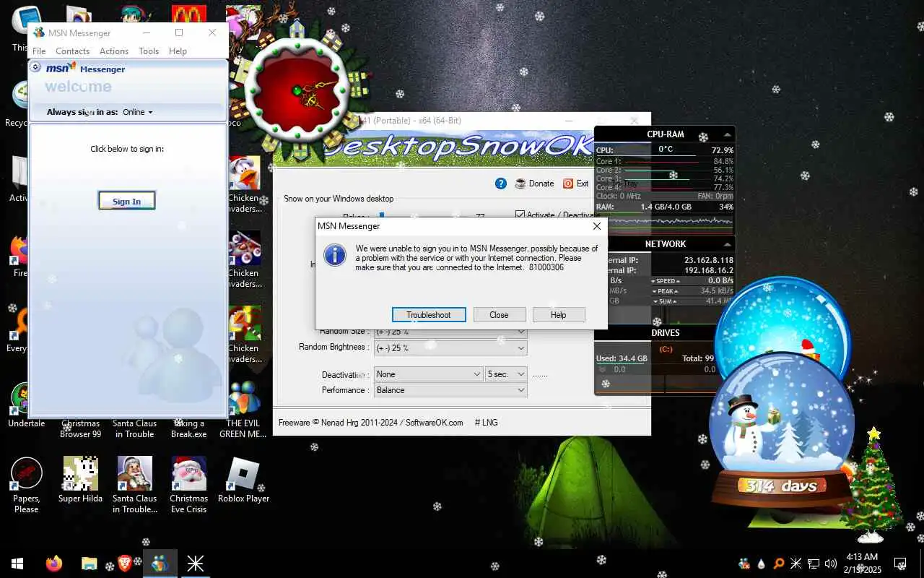The width and height of the screenshot is (924, 578).
Task: Switch to MSN Messenger on the taskbar
Action: [160, 564]
